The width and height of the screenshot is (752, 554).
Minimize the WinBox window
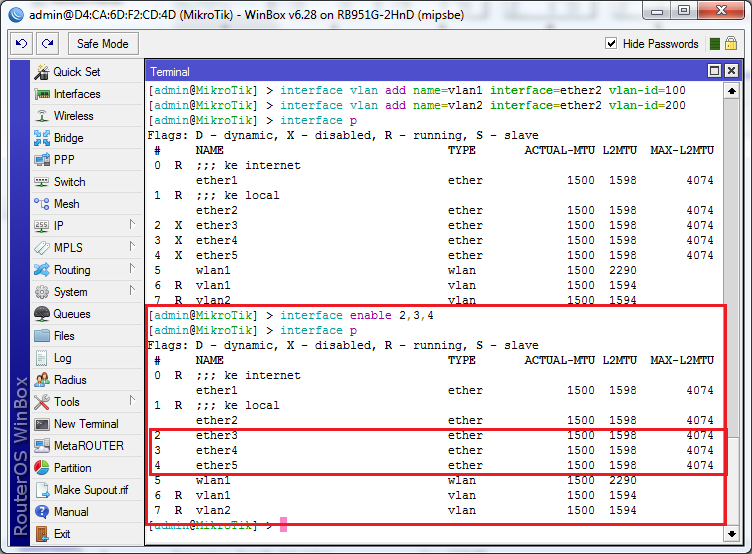(x=657, y=12)
